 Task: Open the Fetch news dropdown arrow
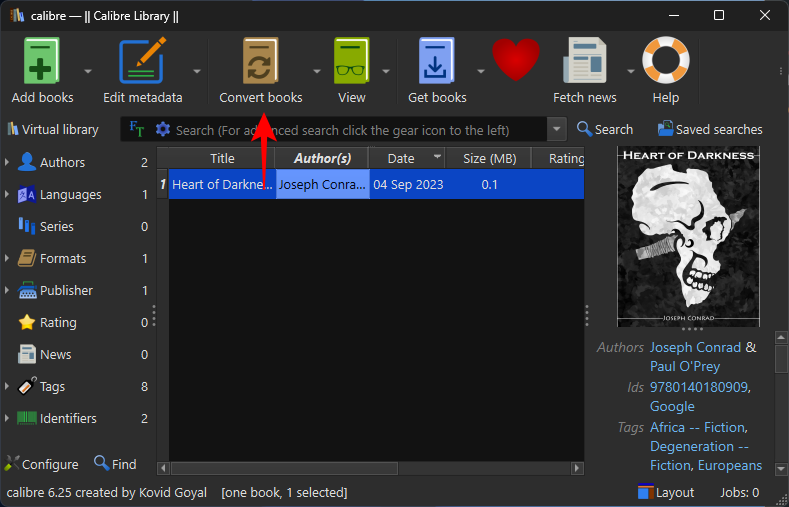630,71
